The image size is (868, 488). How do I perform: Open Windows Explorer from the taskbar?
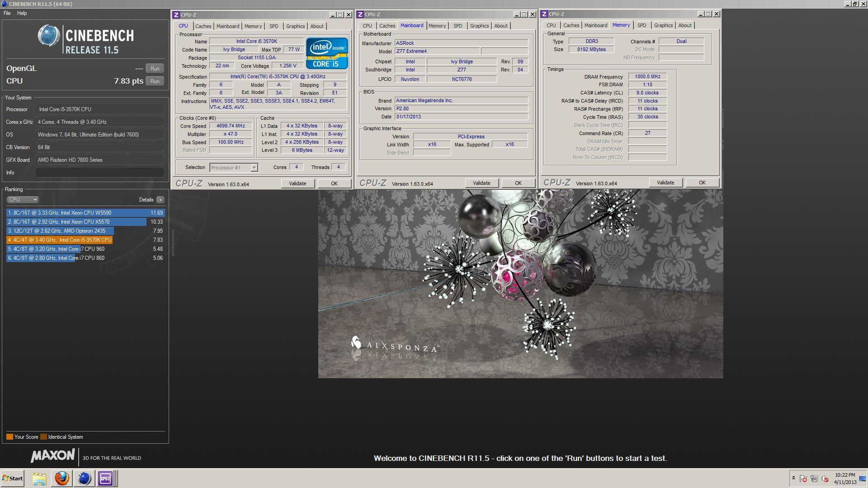[39, 479]
